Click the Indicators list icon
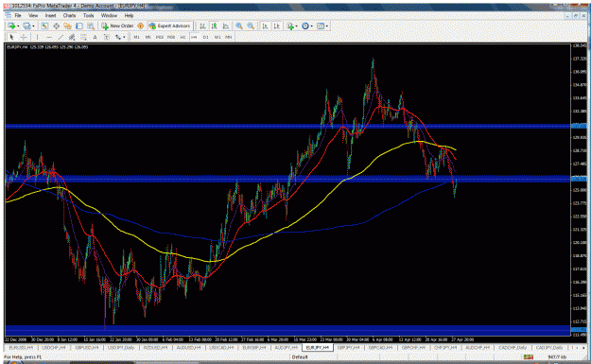Screen dimensions: 591x364 tap(290, 26)
